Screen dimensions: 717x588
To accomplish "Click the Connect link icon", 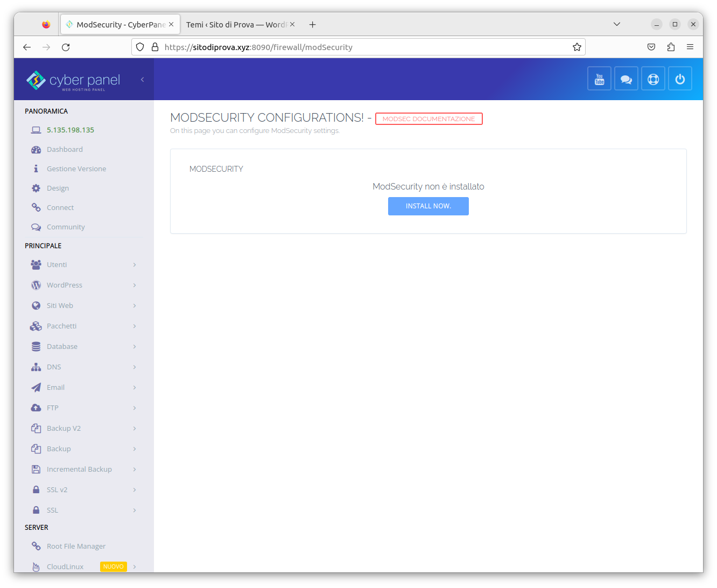I will [36, 207].
